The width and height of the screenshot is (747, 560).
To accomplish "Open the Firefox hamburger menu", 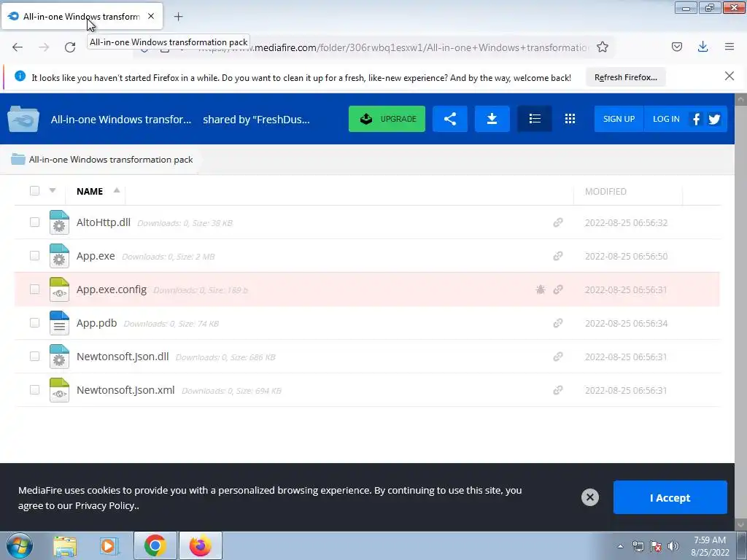I will click(729, 47).
